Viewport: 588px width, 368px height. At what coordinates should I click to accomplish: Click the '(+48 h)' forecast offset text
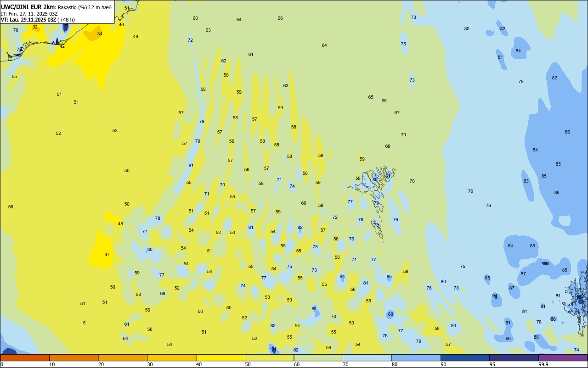(66, 20)
